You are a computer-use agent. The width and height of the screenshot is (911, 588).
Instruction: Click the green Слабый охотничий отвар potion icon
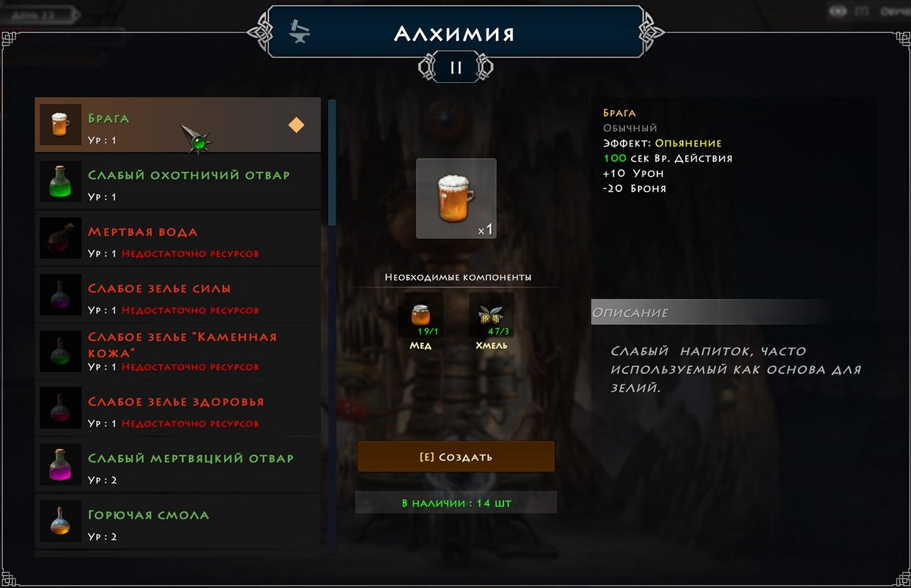tap(60, 181)
